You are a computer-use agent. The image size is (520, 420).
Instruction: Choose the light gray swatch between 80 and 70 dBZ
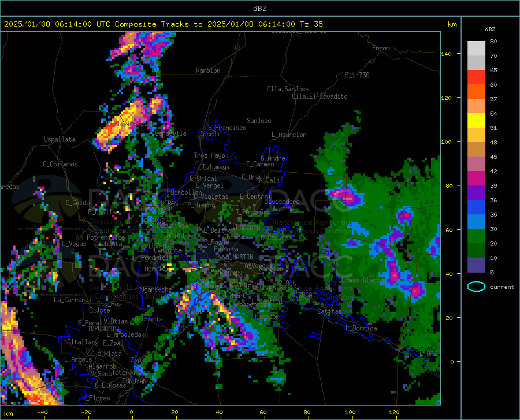(x=476, y=49)
